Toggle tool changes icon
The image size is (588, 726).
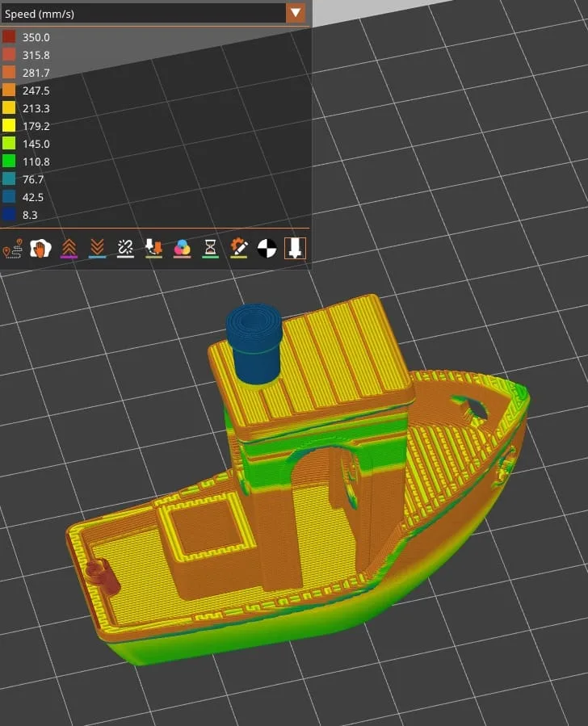(153, 249)
